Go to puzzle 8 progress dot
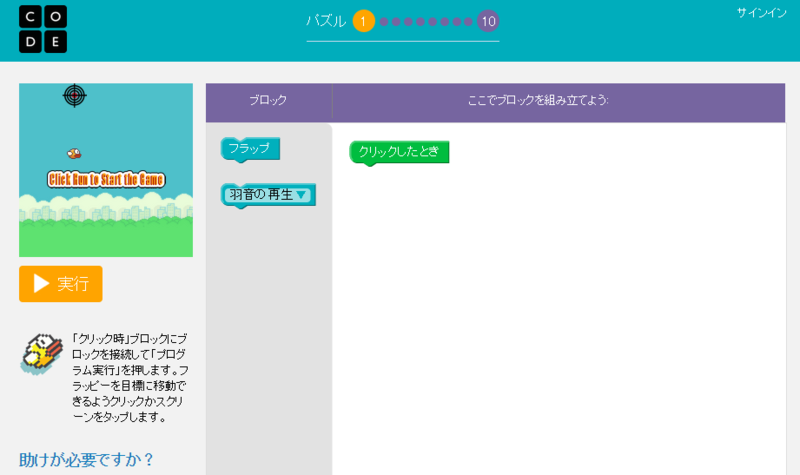Screen dimensions: 800x475 (457, 21)
